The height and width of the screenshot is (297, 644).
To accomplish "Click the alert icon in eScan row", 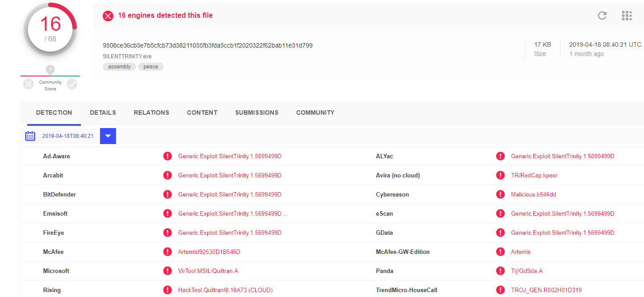I will point(500,213).
